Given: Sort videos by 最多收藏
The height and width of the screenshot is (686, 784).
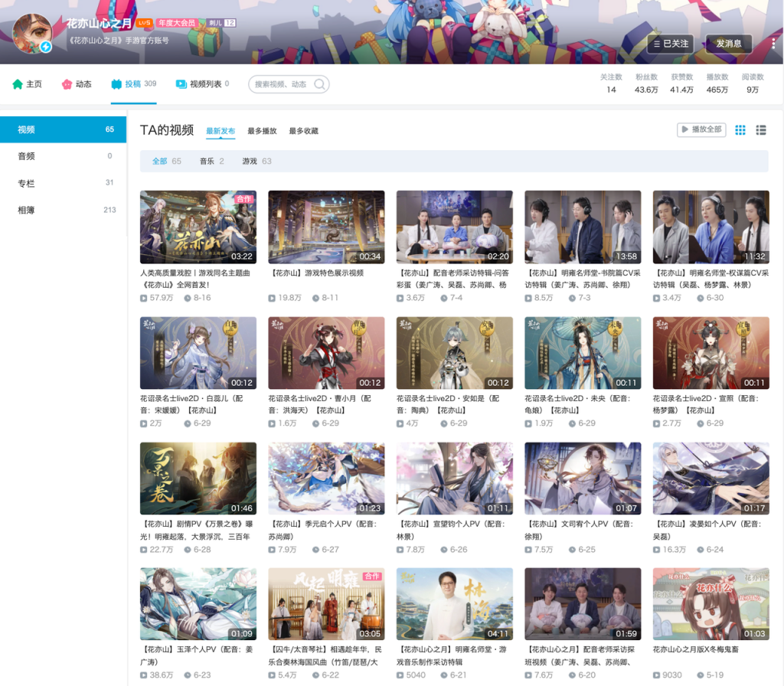Looking at the screenshot, I should (x=303, y=131).
